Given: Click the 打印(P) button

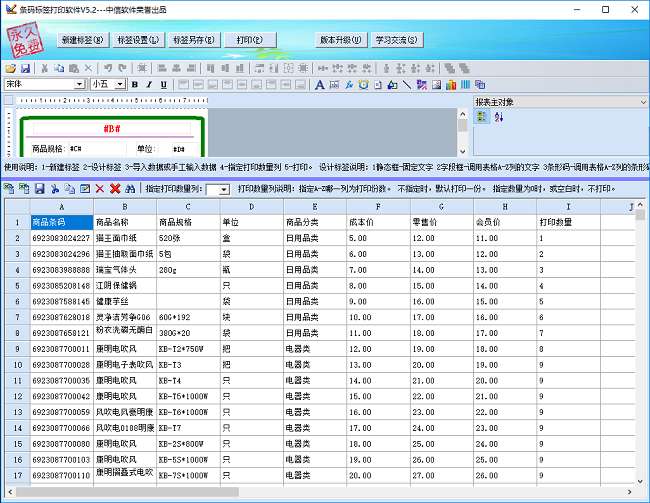Looking at the screenshot, I should tap(250, 40).
